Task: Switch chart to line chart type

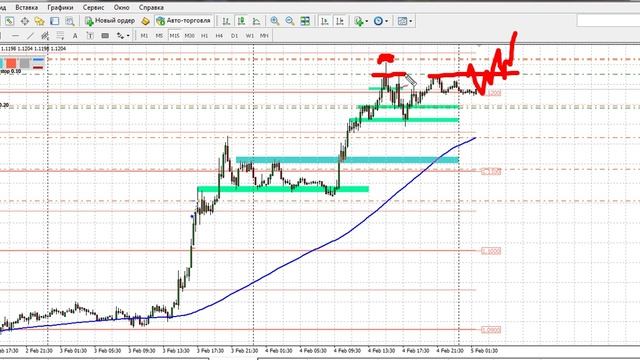Action: click(x=256, y=21)
